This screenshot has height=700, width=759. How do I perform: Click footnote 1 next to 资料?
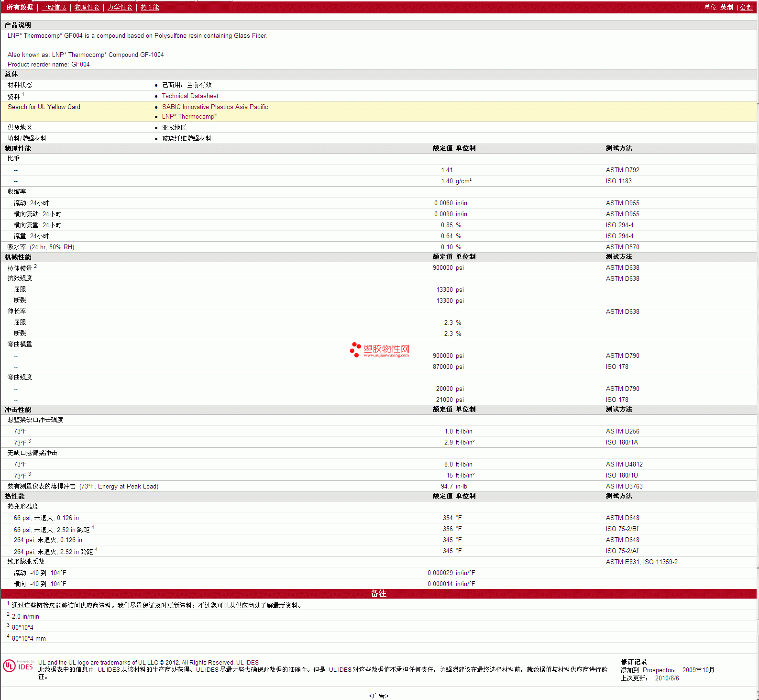coord(23,95)
